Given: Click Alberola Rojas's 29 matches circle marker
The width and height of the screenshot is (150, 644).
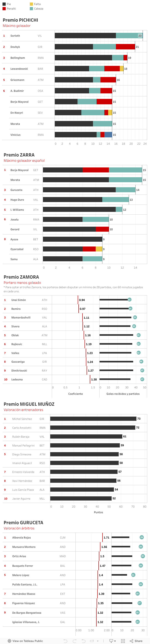Looking at the screenshot, I should coord(142,537).
